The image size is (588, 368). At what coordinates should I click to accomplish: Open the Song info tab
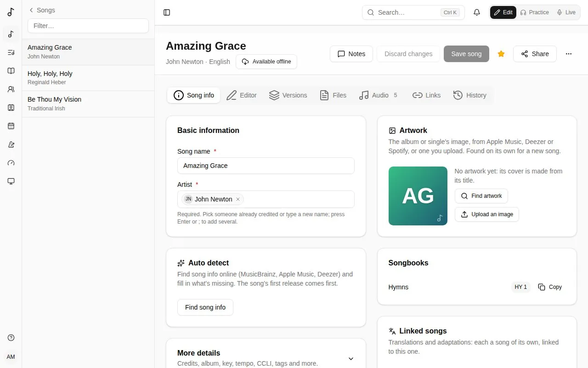click(194, 95)
